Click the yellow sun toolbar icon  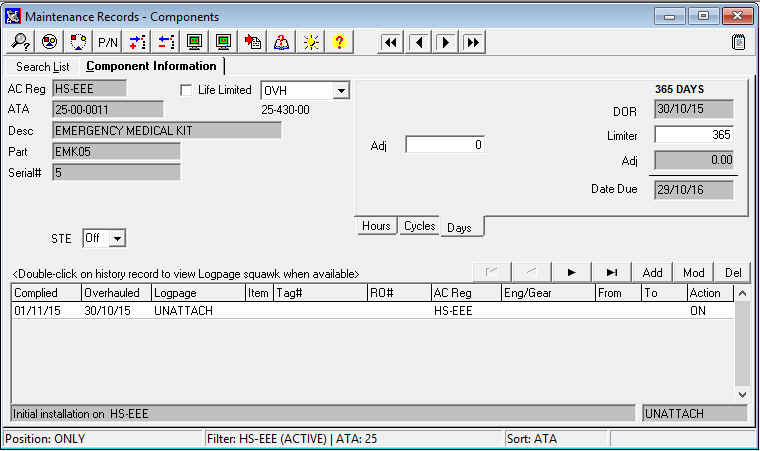click(311, 42)
